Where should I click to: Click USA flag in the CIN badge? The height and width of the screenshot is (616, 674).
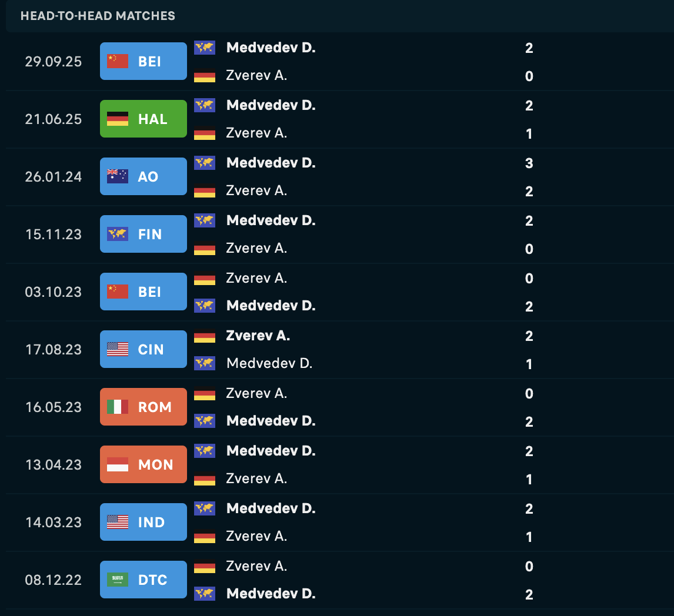(118, 349)
